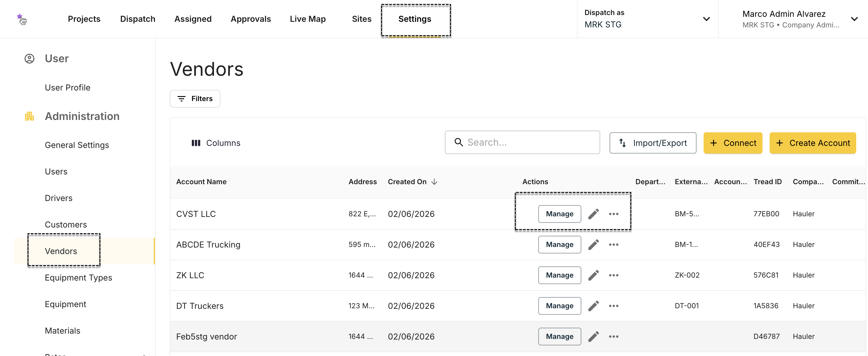Open the Dispatch tab
This screenshot has width=868, height=356.
pyautogui.click(x=138, y=19)
